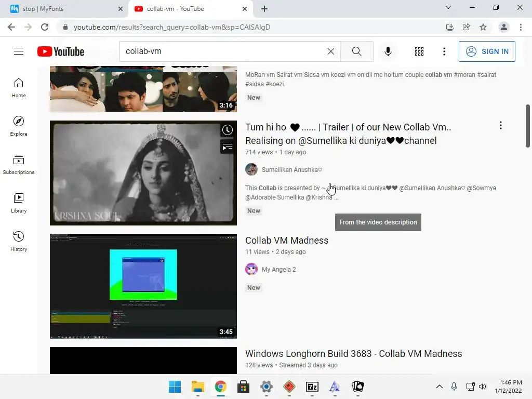Open Solitaire cards app from the taskbar
This screenshot has width=532, height=399.
357,387
